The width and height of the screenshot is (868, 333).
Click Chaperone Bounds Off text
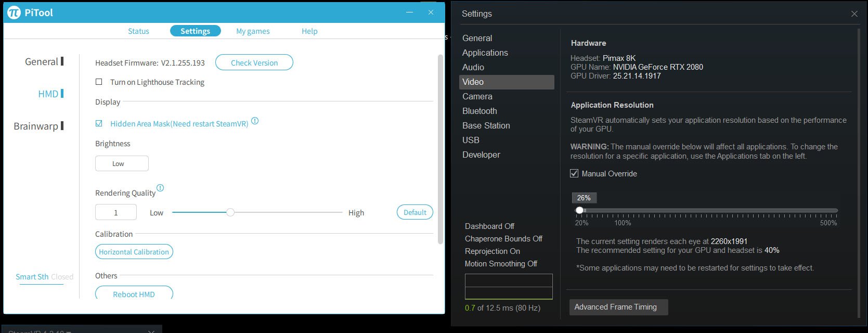[503, 239]
